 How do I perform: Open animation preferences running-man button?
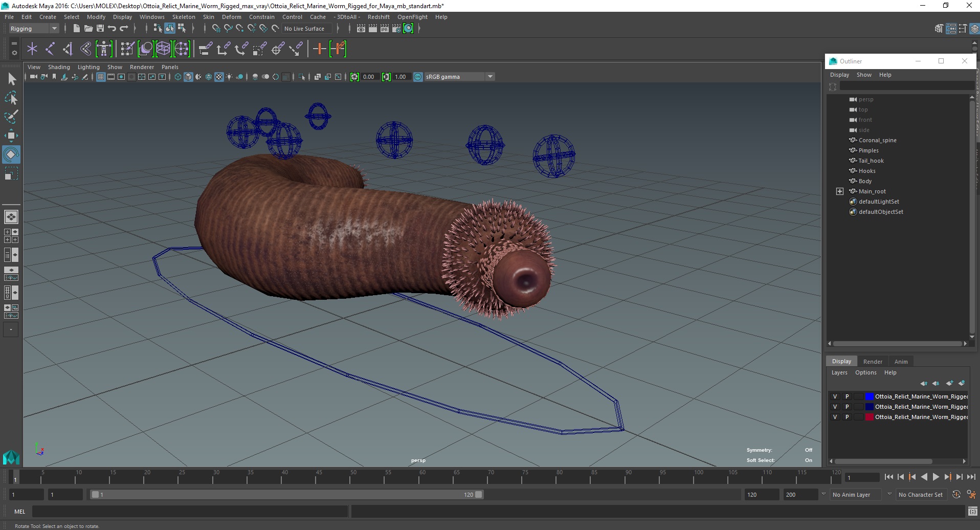click(971, 494)
